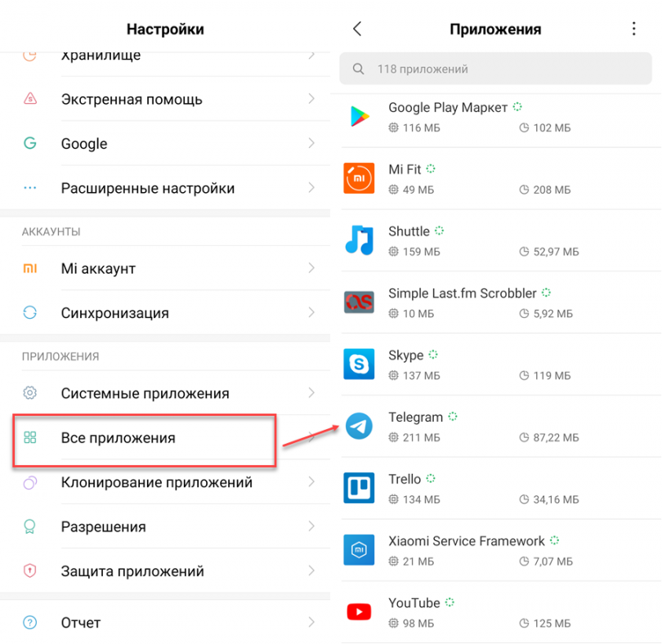Tap the YouTube app icon

[x=359, y=612]
